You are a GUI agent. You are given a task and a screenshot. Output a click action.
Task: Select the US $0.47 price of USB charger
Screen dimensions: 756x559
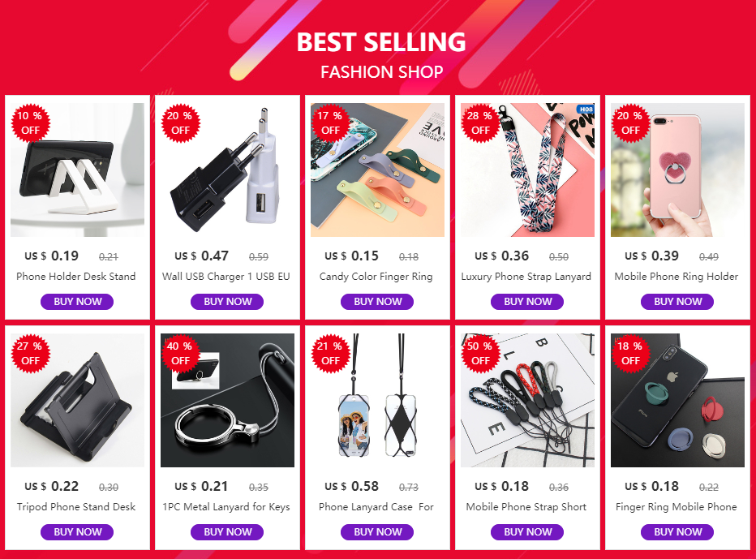[x=201, y=256]
